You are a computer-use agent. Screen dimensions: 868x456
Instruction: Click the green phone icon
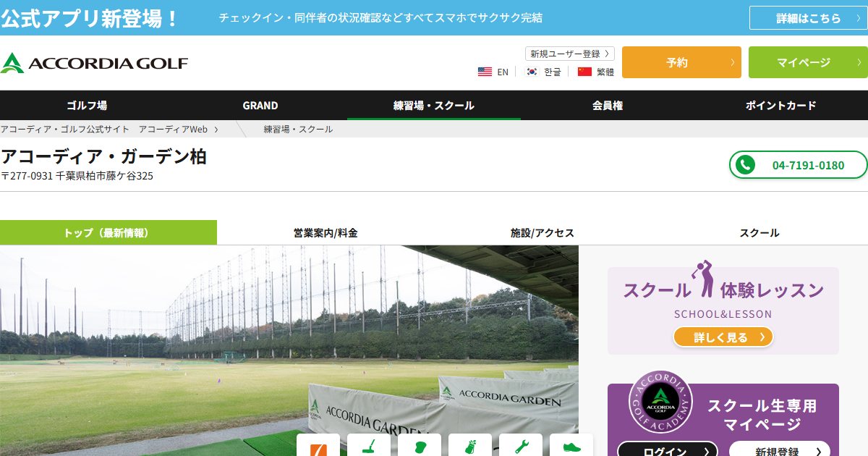point(744,165)
